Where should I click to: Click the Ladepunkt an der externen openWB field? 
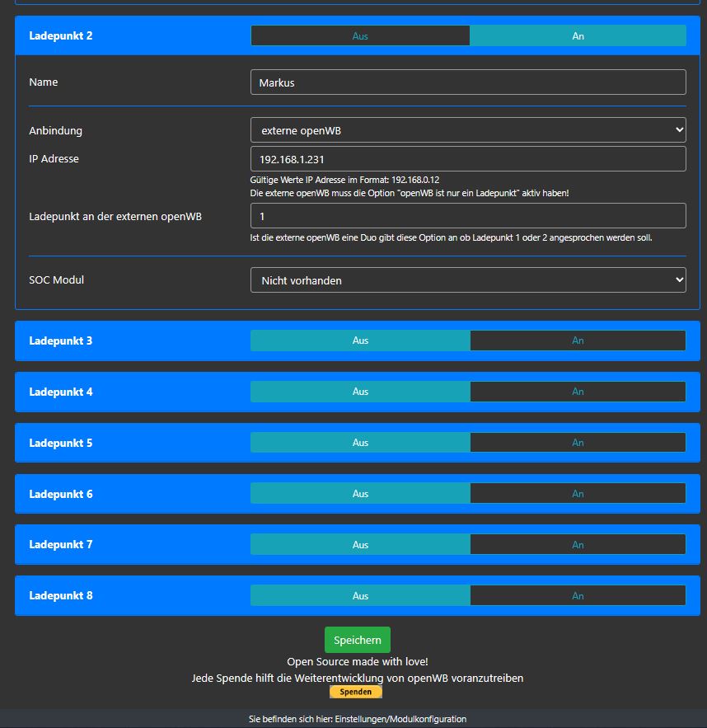tap(468, 216)
